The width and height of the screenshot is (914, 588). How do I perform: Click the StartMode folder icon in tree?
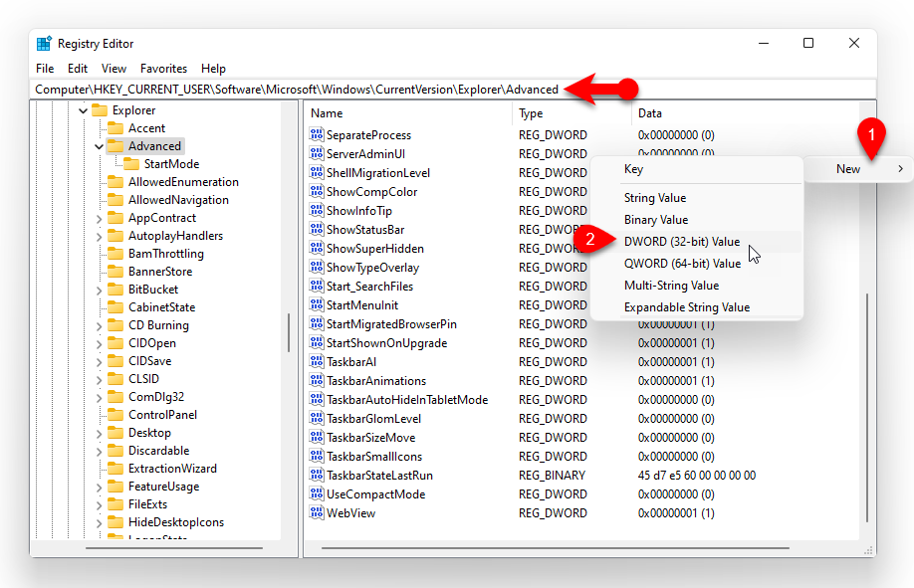(x=131, y=164)
